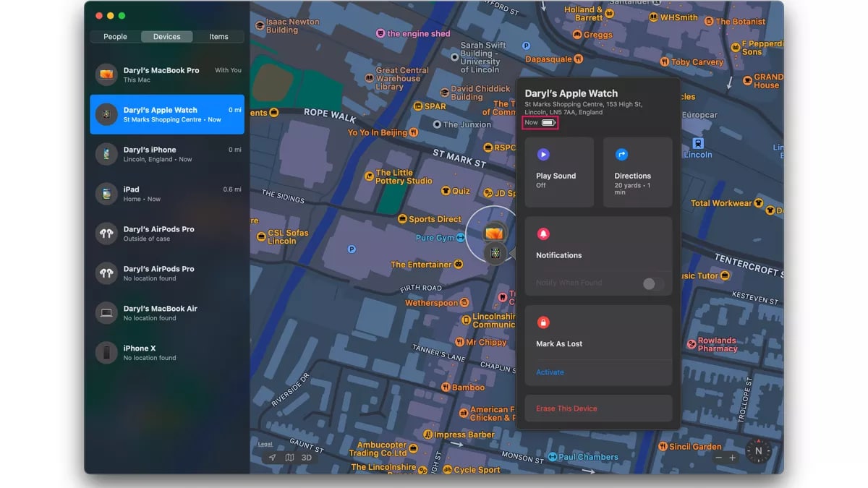Select AirPods Pro row with no location found
The height and width of the screenshot is (488, 868).
pyautogui.click(x=167, y=273)
